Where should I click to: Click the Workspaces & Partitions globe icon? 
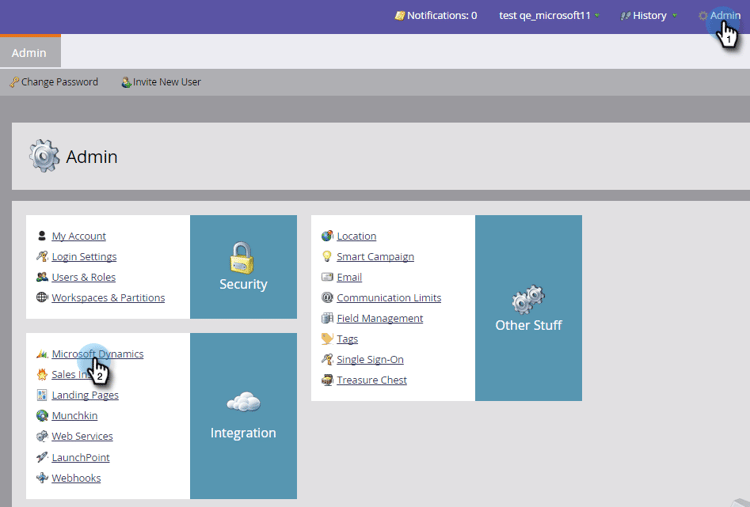point(42,298)
